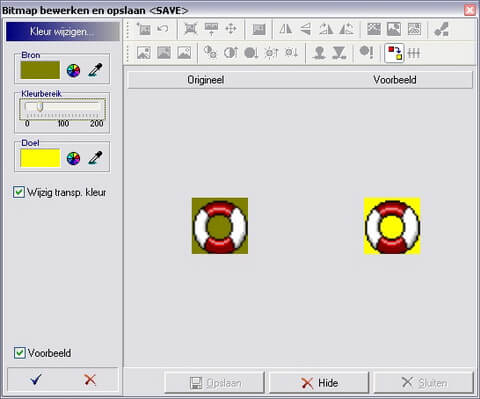Click the sliders adjustment toolbar icon
480x399 pixels.
pos(414,53)
